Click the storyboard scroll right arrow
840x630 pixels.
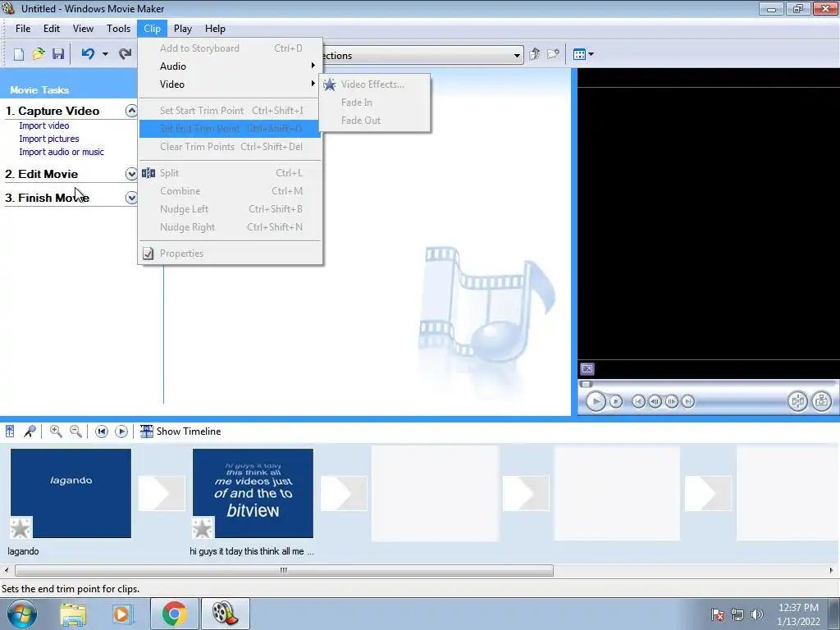click(832, 571)
